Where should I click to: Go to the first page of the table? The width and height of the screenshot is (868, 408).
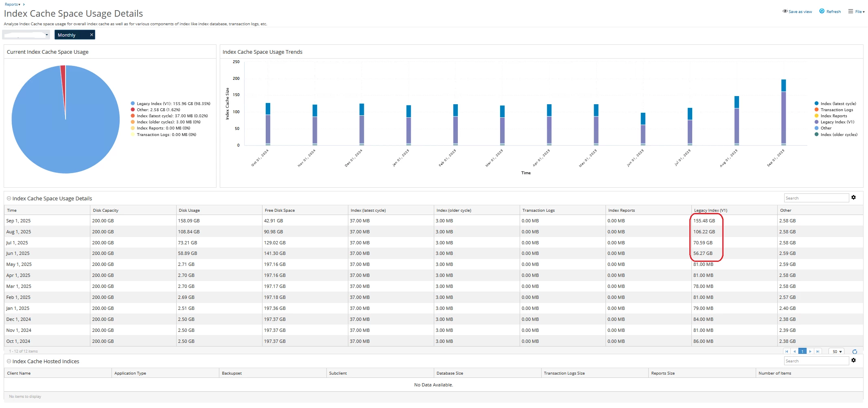pos(787,351)
